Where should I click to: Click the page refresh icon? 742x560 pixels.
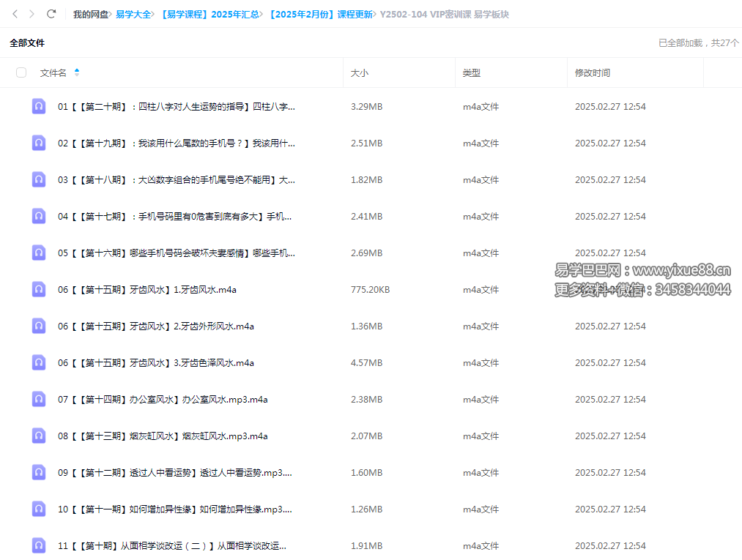51,13
